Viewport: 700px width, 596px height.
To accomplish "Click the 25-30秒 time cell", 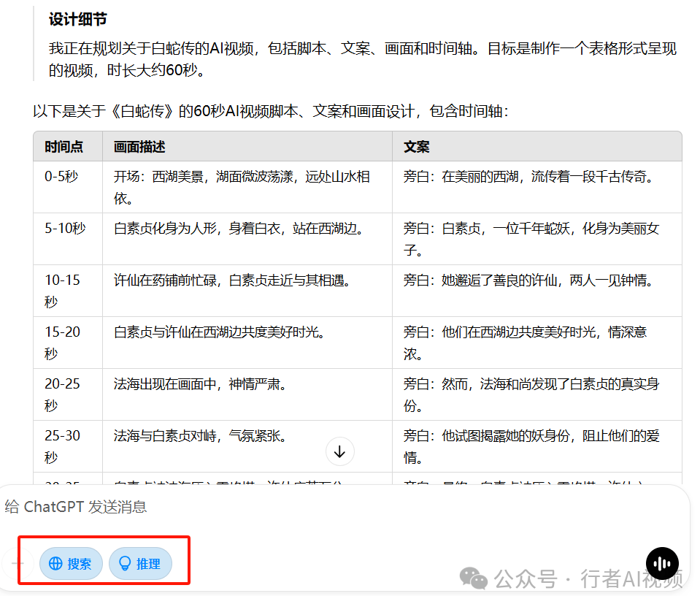I will (63, 446).
